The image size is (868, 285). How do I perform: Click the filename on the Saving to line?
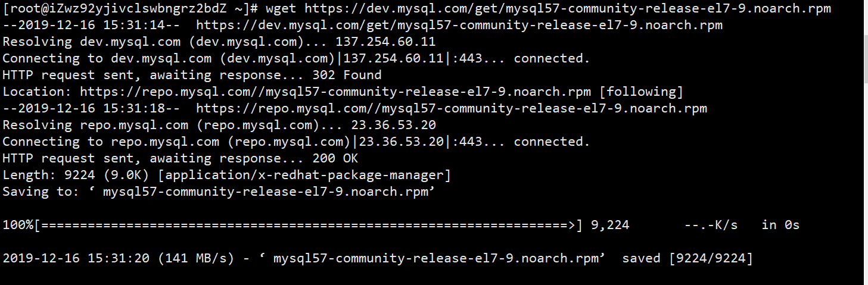point(265,192)
